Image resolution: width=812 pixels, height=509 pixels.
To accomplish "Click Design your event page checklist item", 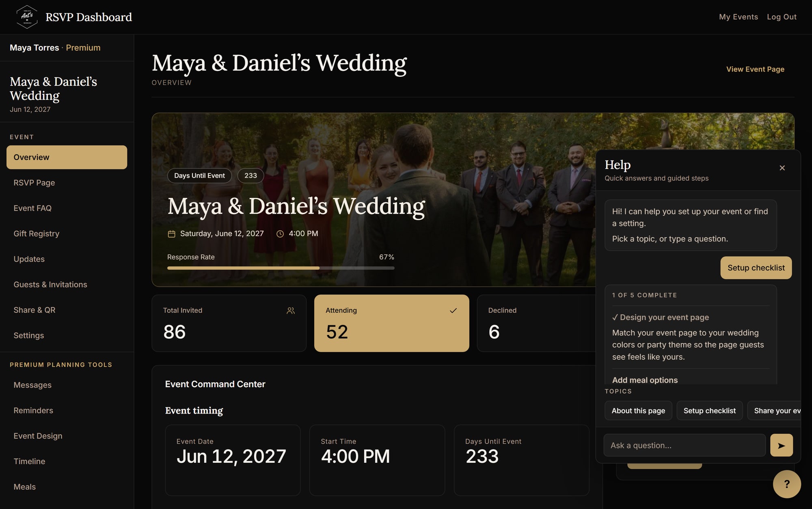I will 661,317.
